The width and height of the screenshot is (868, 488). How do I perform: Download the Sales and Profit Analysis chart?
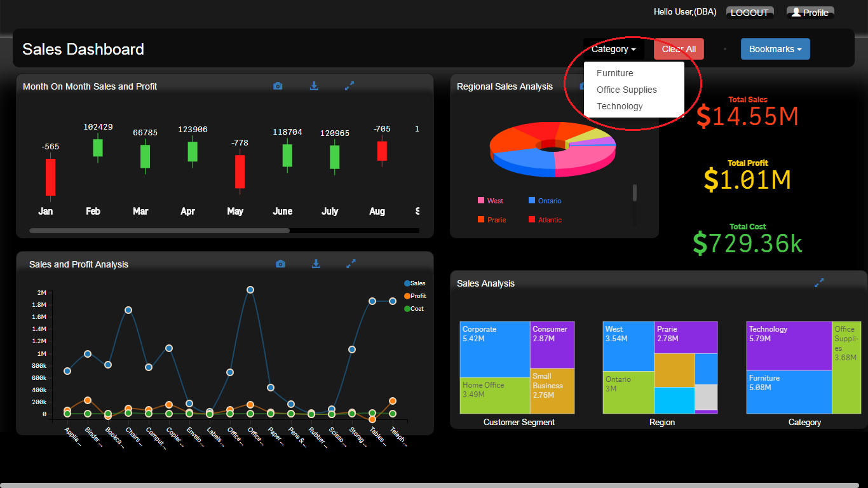[316, 264]
